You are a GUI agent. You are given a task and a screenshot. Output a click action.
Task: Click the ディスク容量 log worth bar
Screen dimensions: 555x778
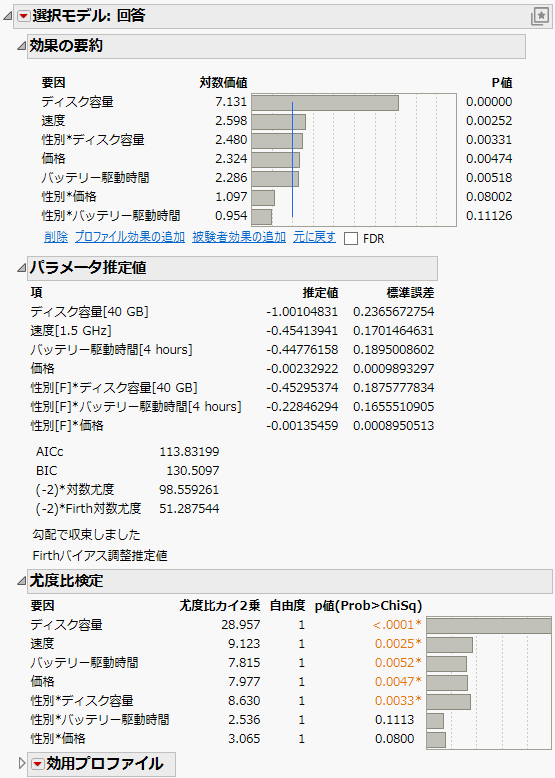coord(325,103)
